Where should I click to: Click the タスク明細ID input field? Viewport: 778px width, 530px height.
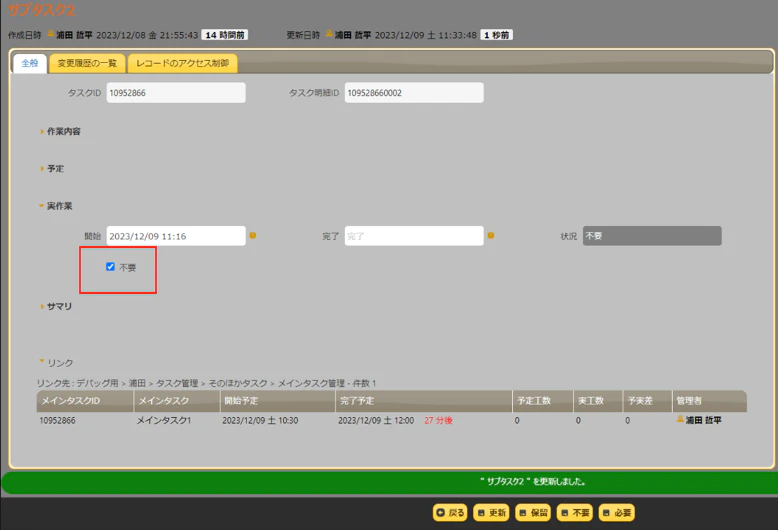coord(414,93)
